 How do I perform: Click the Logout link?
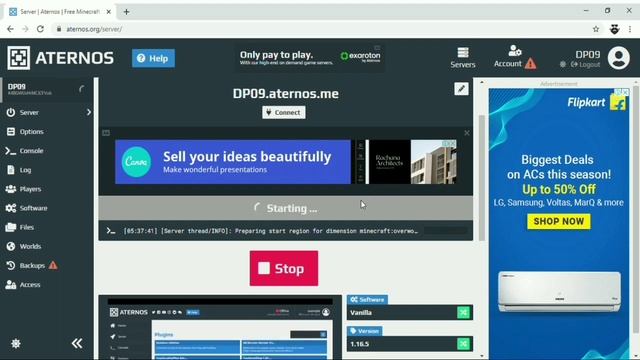(x=585, y=64)
